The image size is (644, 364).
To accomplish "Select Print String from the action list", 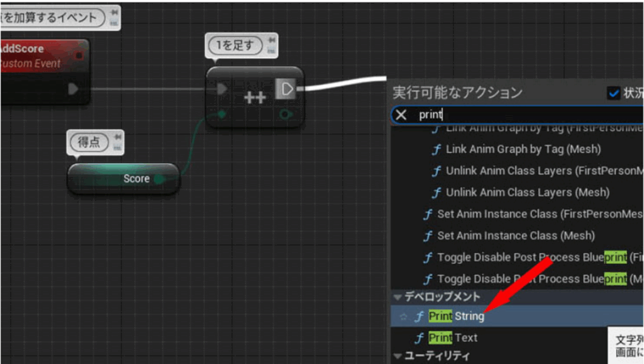I will [456, 316].
